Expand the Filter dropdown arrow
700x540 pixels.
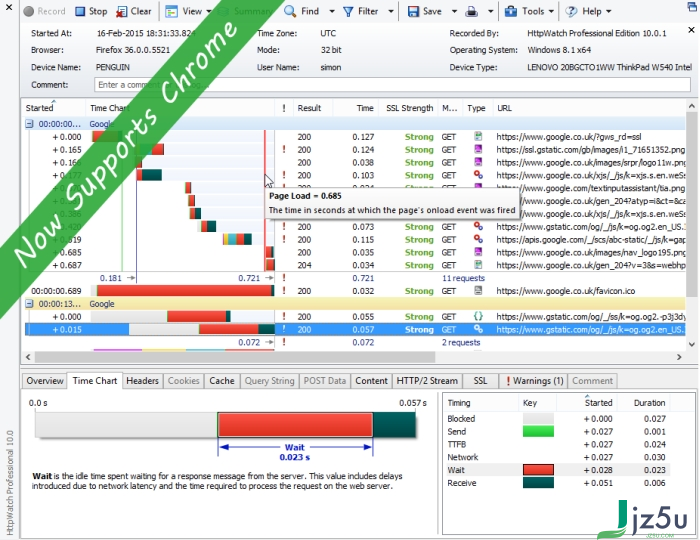click(391, 11)
